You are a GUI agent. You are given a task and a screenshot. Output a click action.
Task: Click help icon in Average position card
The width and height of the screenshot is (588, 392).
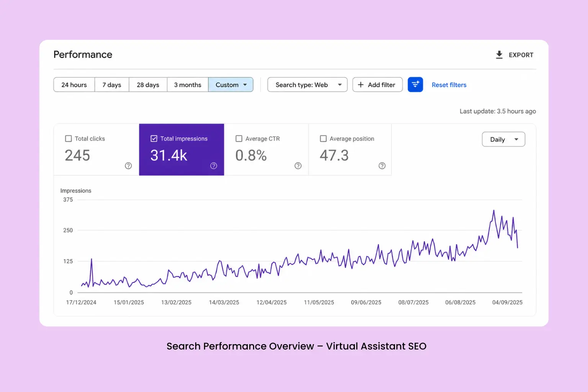[382, 166]
